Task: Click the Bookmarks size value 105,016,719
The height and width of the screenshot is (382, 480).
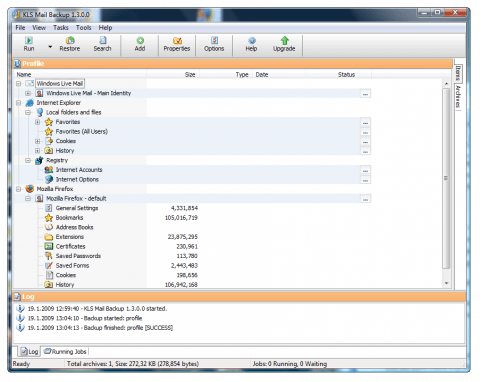Action: [181, 218]
